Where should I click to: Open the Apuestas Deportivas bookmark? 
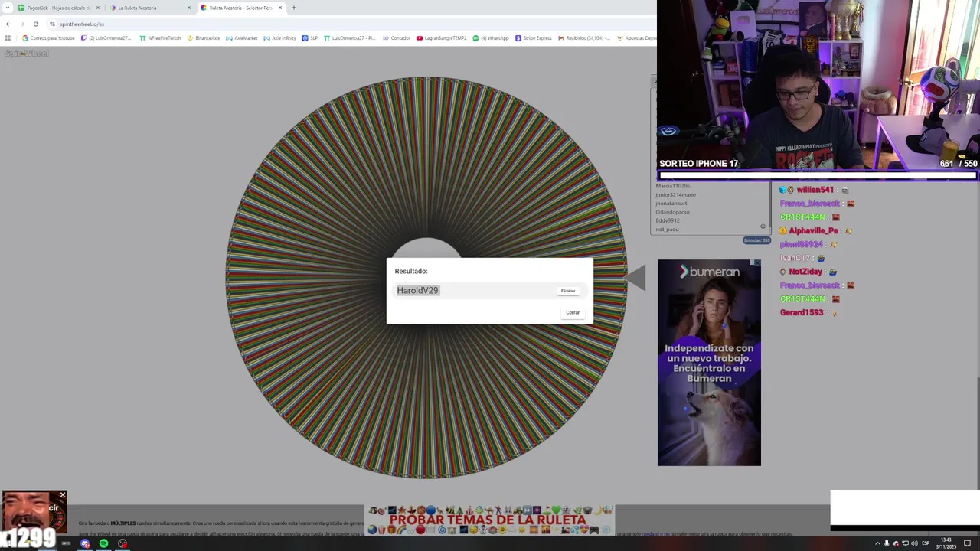(x=636, y=38)
